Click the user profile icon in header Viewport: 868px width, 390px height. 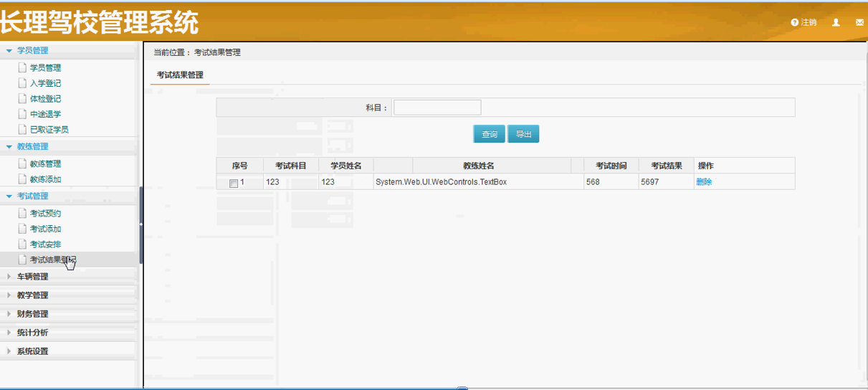(x=836, y=22)
